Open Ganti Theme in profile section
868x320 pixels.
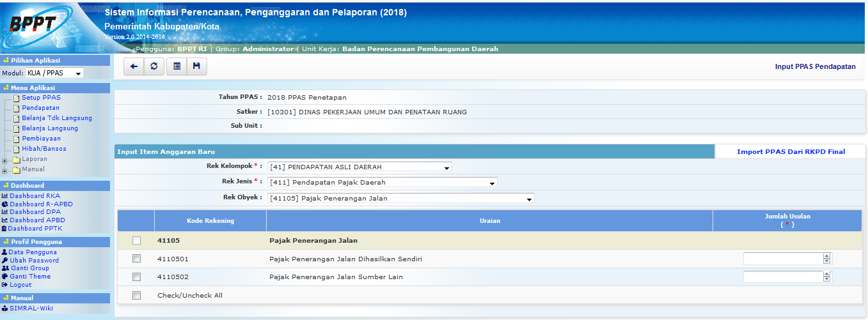[x=29, y=277]
